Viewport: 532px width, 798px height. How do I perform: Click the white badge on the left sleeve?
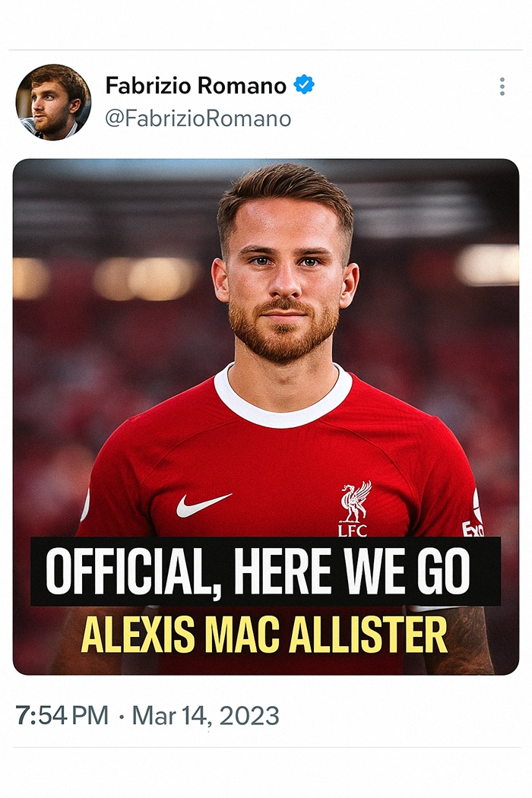click(x=85, y=505)
